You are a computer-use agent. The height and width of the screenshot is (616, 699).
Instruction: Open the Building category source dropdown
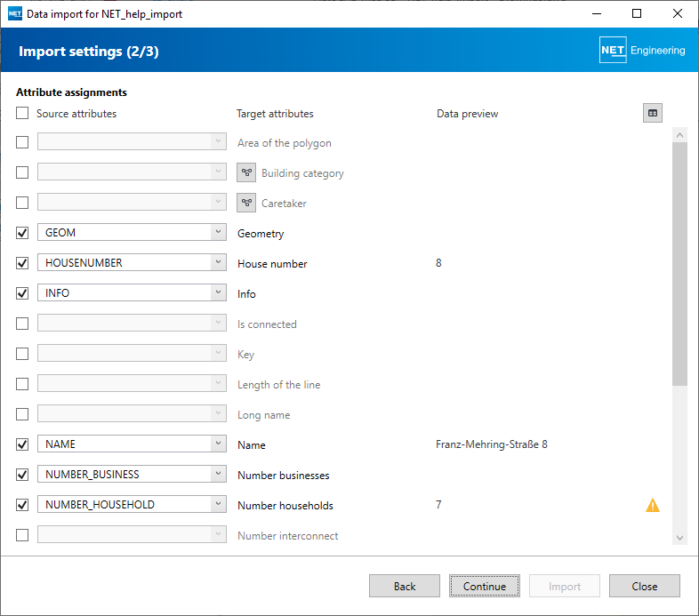pos(132,172)
